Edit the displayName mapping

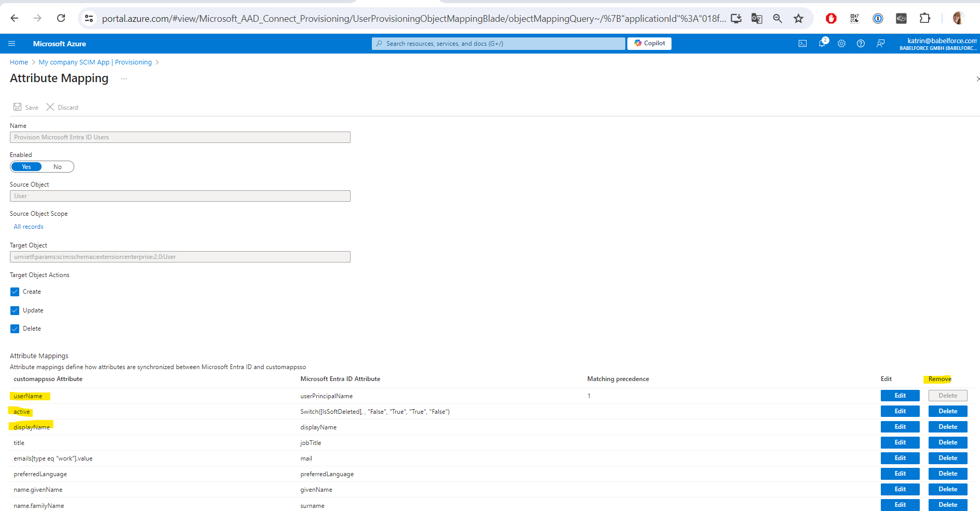pos(900,427)
